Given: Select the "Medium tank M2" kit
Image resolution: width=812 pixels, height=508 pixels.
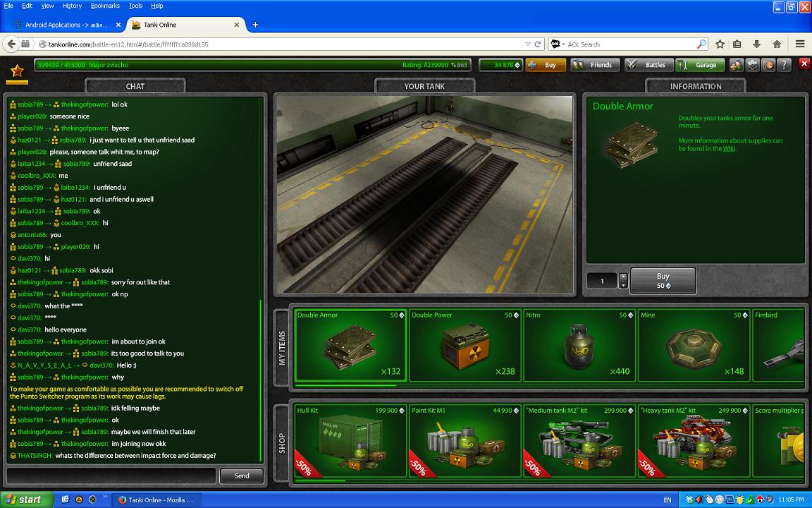Looking at the screenshot, I should (x=579, y=440).
